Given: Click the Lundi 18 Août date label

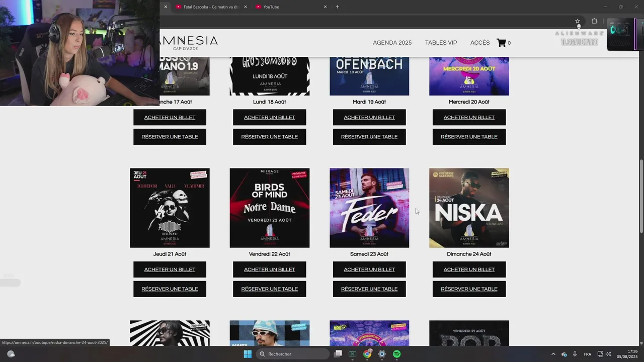Looking at the screenshot, I should tap(269, 102).
